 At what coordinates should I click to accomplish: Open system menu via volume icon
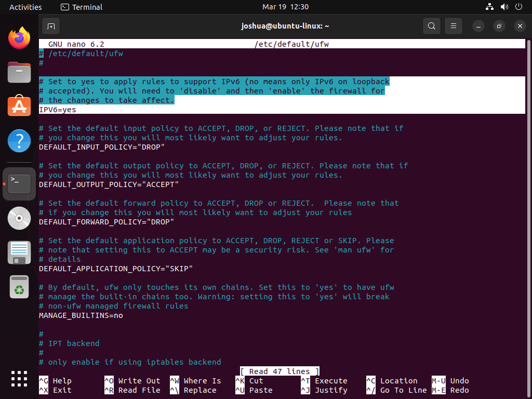point(504,7)
